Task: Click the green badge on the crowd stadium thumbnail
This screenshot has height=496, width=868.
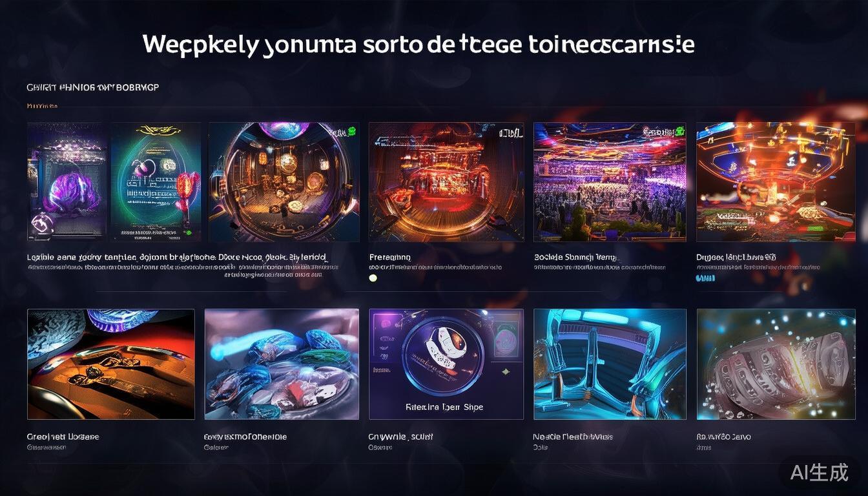Action: pos(679,131)
